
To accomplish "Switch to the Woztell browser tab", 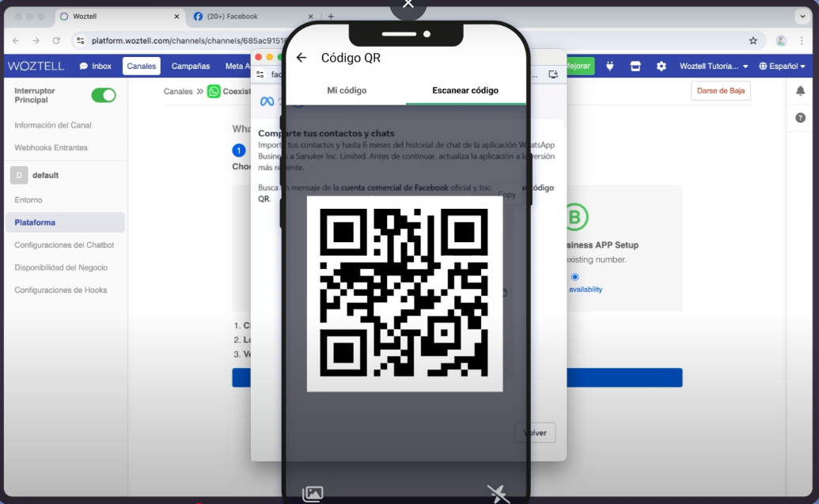I will 119,17.
